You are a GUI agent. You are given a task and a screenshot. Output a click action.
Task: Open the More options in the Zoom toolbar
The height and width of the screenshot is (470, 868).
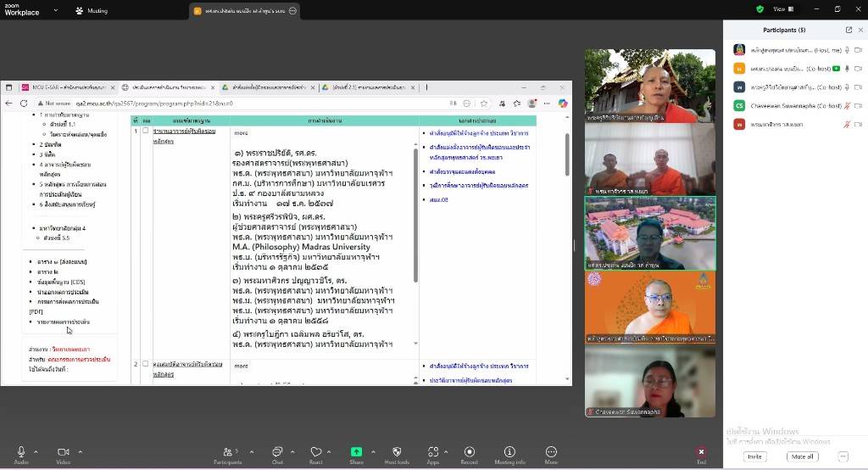pos(551,455)
